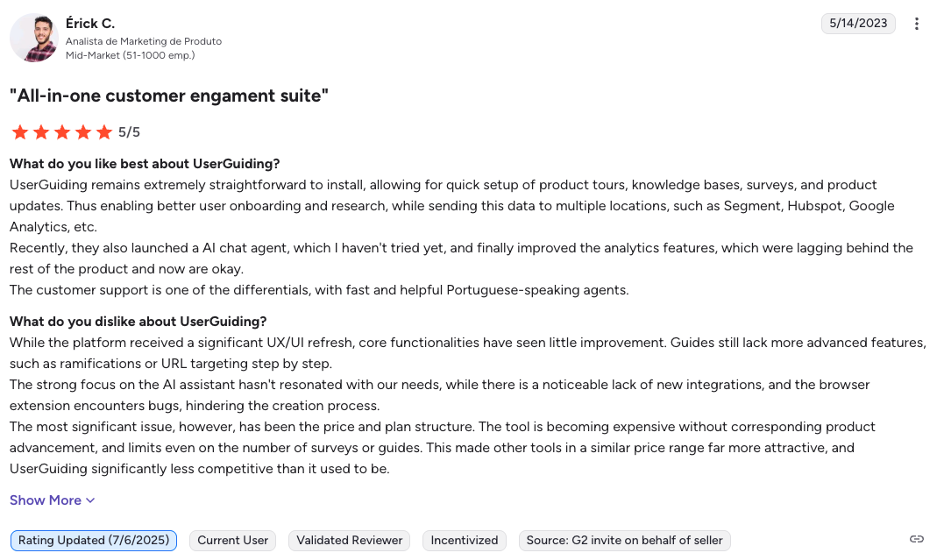Select the Source: G2 invite tag
The height and width of the screenshot is (560, 944).
point(624,541)
